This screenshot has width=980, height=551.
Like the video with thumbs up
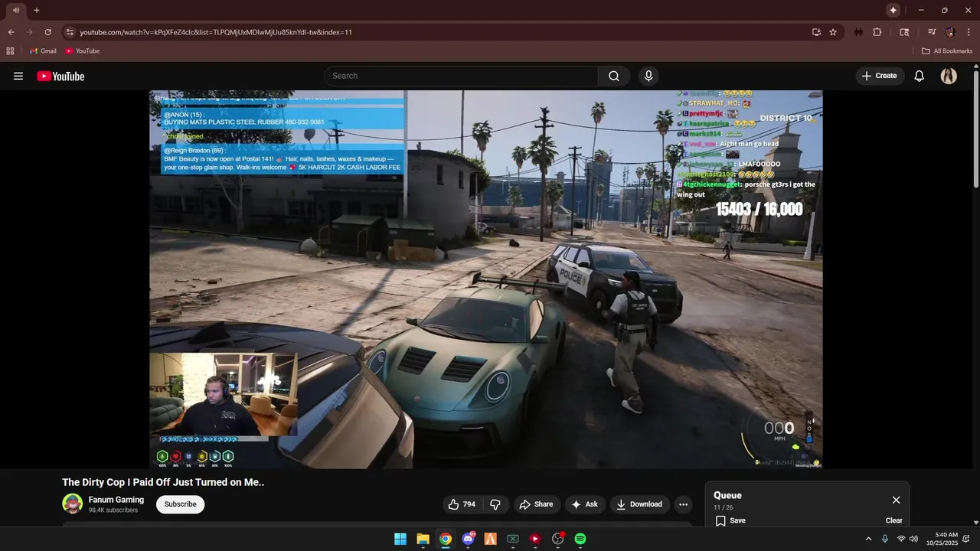click(462, 504)
